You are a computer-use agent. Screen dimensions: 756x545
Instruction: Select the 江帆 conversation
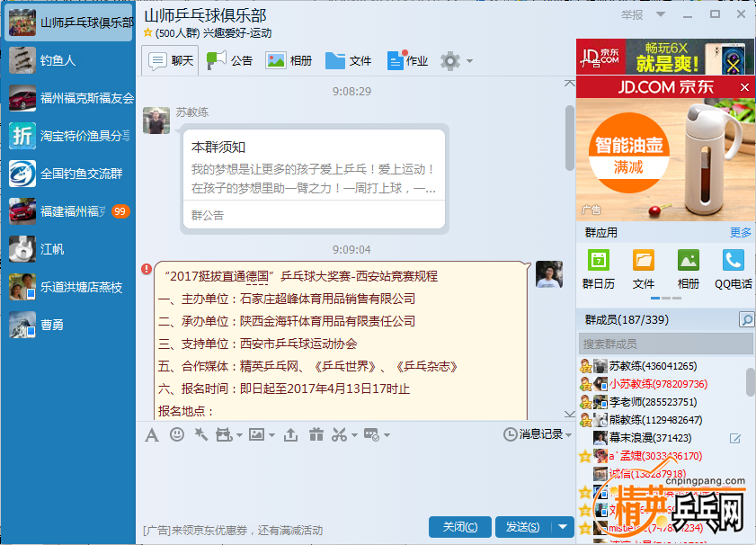pyautogui.click(x=68, y=249)
